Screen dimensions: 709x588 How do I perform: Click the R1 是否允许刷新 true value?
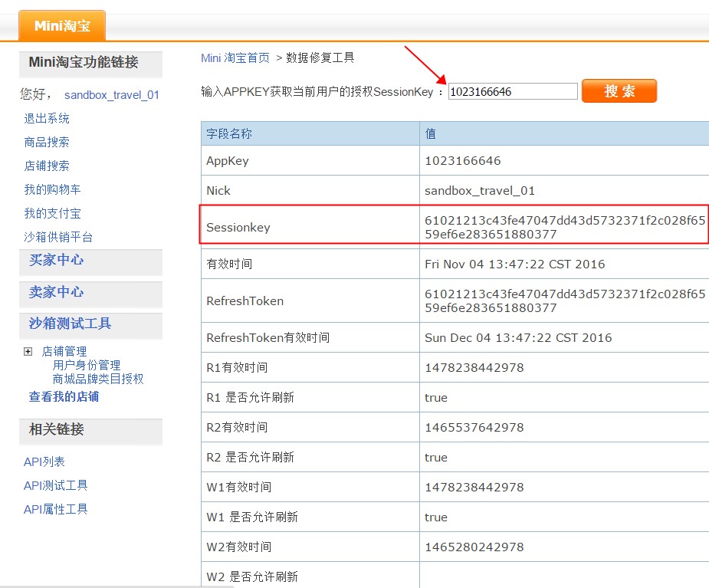pos(436,398)
